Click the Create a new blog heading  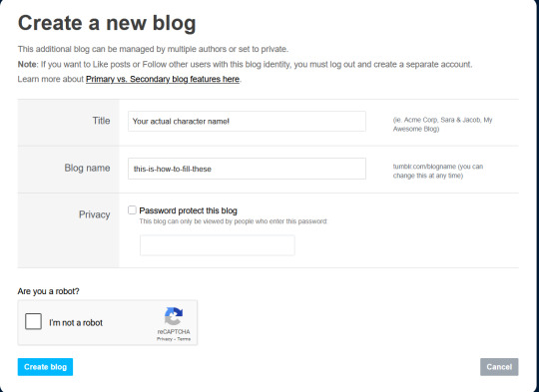click(x=107, y=23)
